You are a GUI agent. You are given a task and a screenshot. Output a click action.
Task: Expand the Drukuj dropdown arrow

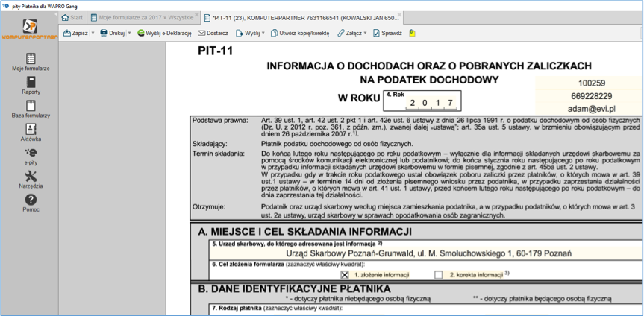click(x=130, y=33)
